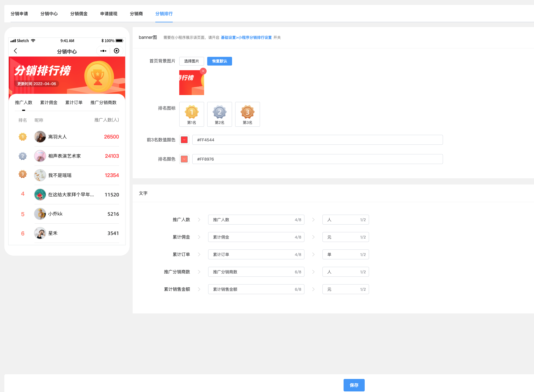Click the gold rank 1 medal beside 离羽大人
The width and height of the screenshot is (534, 392).
pyautogui.click(x=23, y=137)
